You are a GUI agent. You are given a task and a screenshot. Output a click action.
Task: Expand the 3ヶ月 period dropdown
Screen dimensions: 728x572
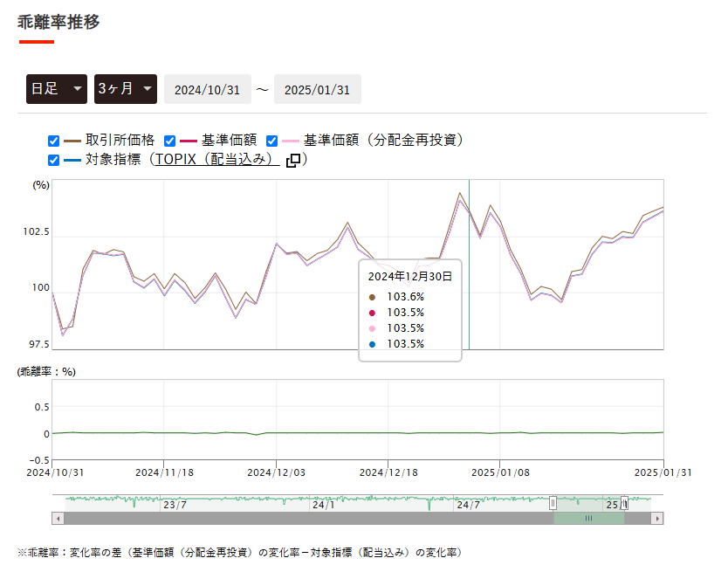click(126, 89)
